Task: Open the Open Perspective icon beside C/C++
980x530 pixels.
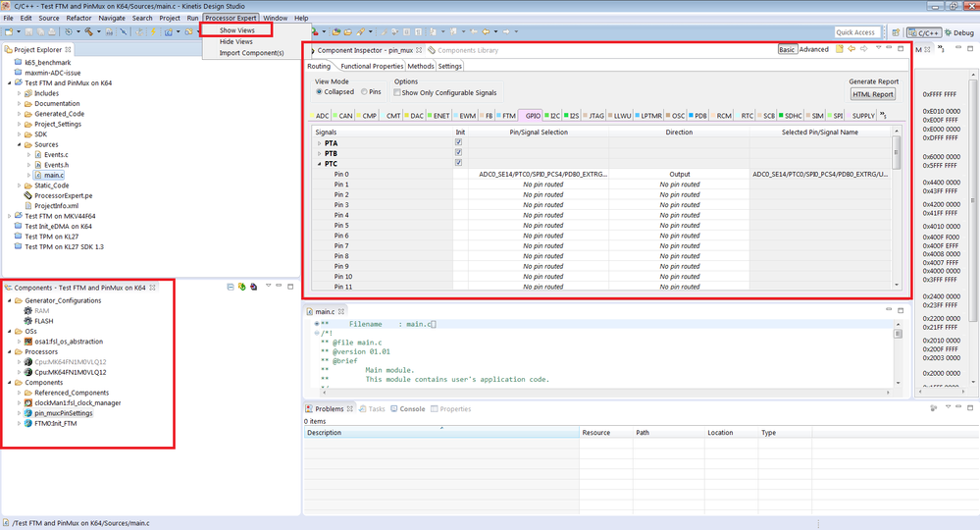Action: pos(896,32)
